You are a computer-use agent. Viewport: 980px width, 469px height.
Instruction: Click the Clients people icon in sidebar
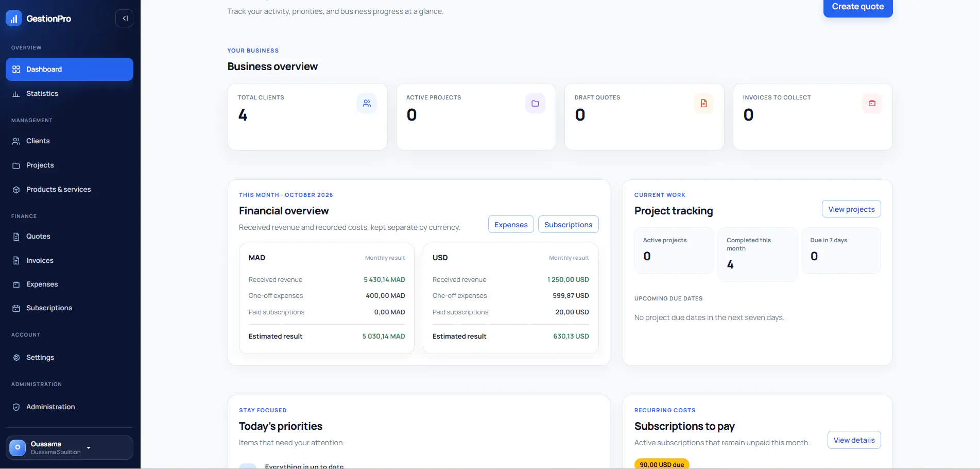(16, 141)
